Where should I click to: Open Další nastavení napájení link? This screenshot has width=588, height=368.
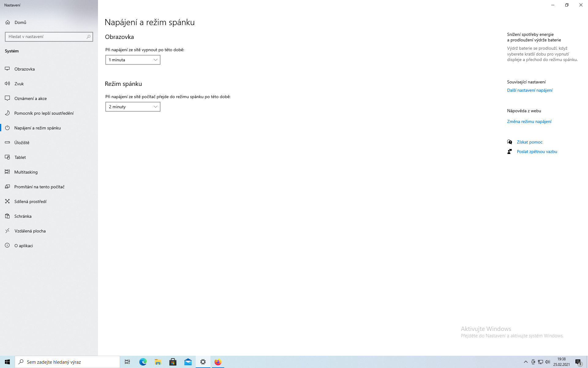pos(530,90)
